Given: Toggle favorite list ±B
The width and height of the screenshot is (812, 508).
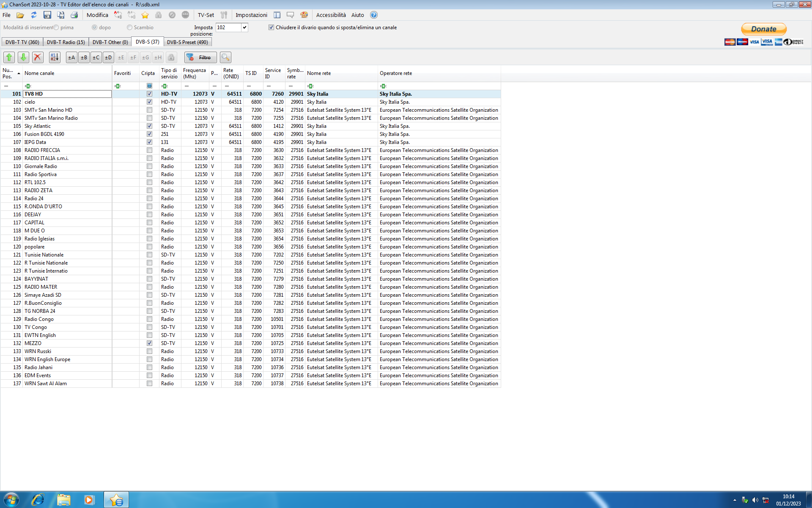Looking at the screenshot, I should 84,57.
